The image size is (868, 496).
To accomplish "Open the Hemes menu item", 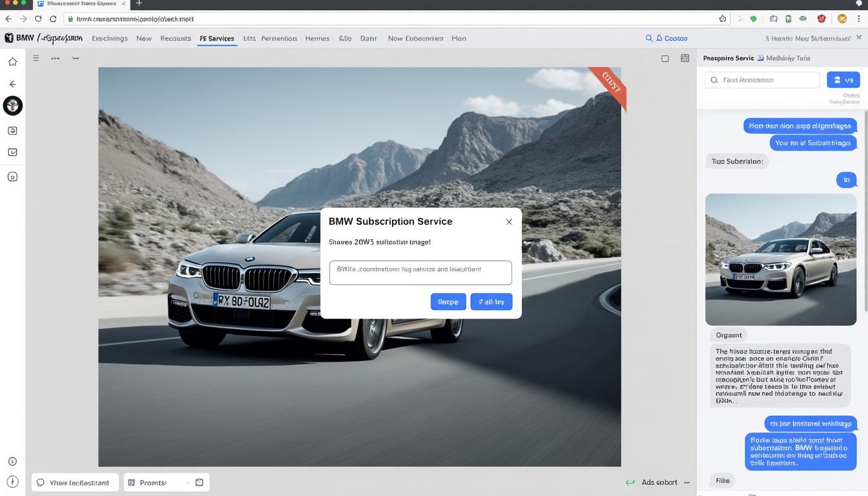I will (317, 39).
